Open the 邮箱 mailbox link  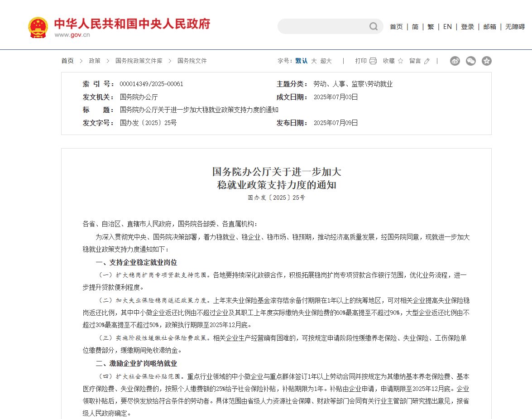coord(489,27)
